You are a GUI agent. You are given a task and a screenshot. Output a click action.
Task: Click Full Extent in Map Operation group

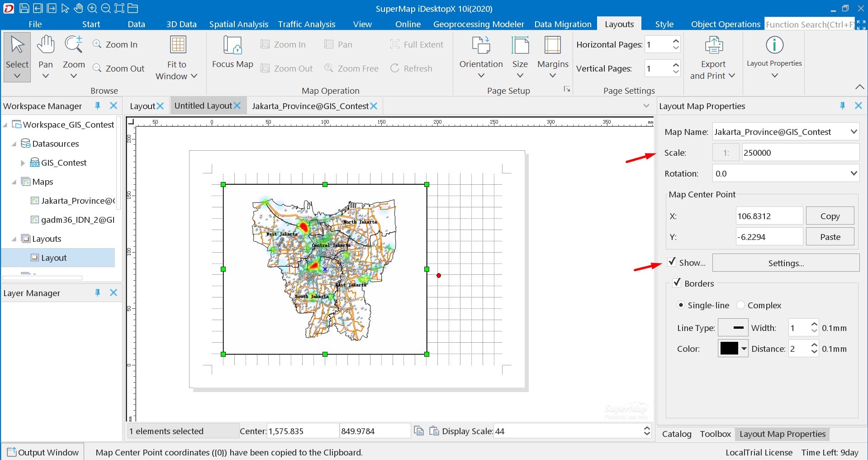[x=417, y=44]
